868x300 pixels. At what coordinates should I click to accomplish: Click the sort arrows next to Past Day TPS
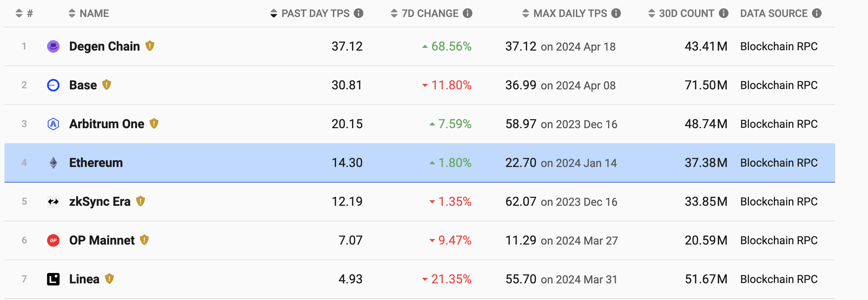pyautogui.click(x=274, y=13)
